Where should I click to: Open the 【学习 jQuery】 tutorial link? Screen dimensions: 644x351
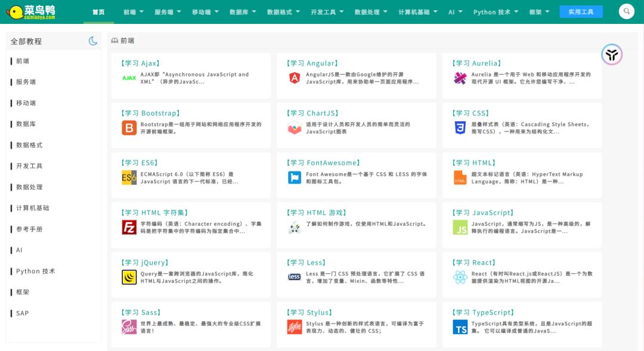point(145,263)
